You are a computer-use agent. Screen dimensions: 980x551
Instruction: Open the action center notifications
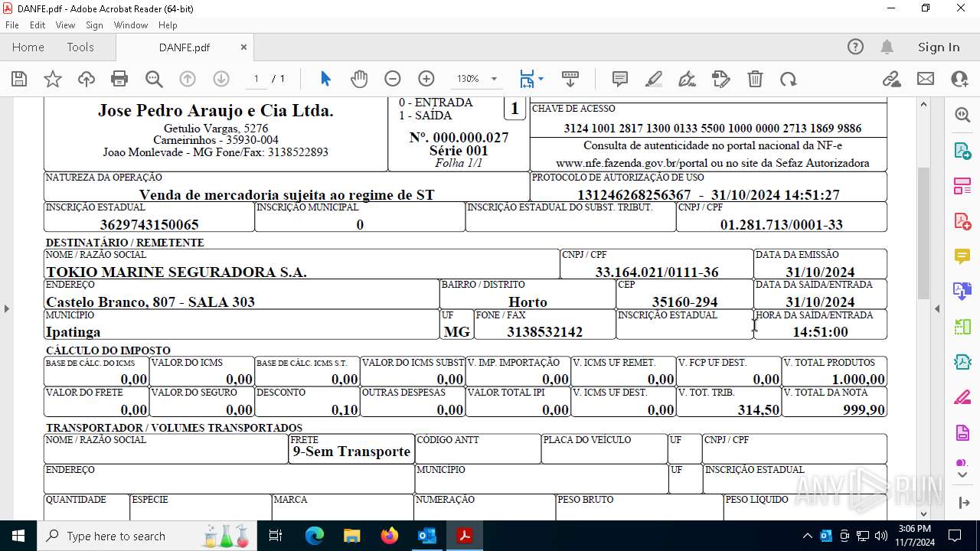click(x=954, y=536)
